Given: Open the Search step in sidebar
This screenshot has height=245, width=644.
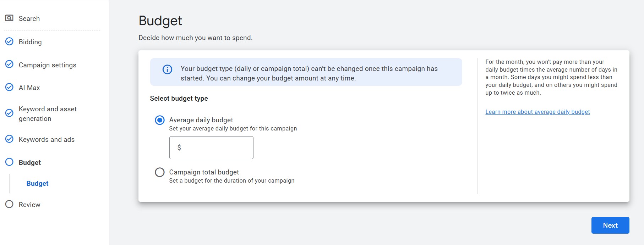Looking at the screenshot, I should tap(29, 18).
